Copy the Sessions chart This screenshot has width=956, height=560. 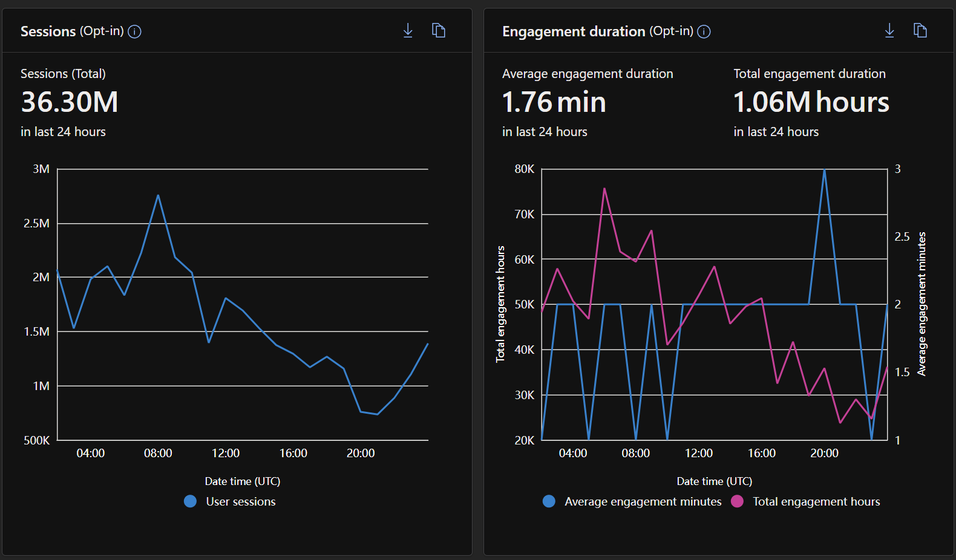(x=439, y=30)
